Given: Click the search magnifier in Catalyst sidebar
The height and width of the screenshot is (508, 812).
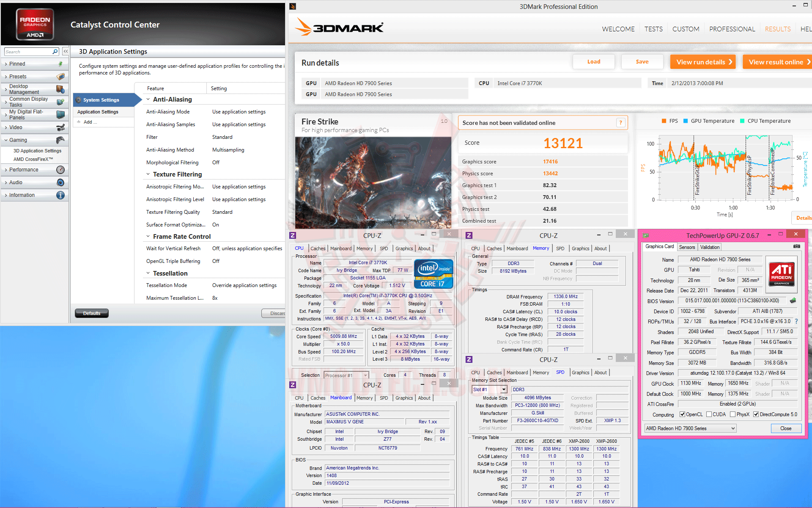Looking at the screenshot, I should pos(55,52).
